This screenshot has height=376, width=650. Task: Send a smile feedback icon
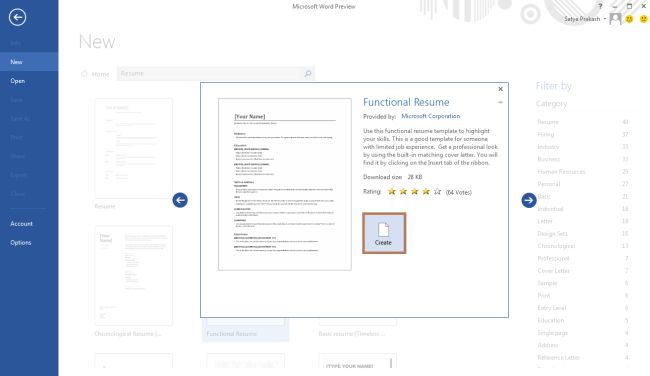tap(629, 19)
